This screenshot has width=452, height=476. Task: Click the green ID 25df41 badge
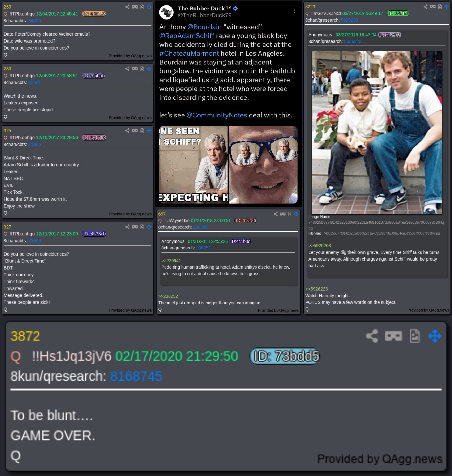click(x=398, y=13)
